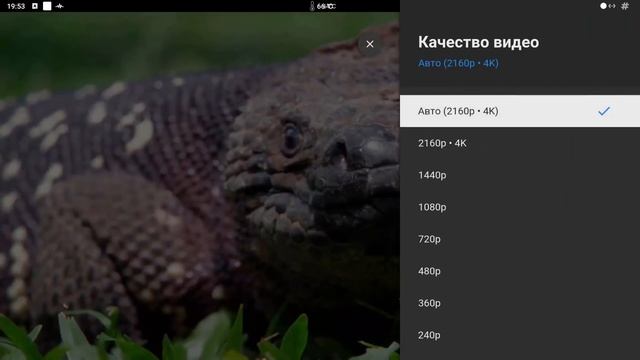Select Авто (2160p • 4K) quality option
The image size is (640, 360).
pos(520,111)
